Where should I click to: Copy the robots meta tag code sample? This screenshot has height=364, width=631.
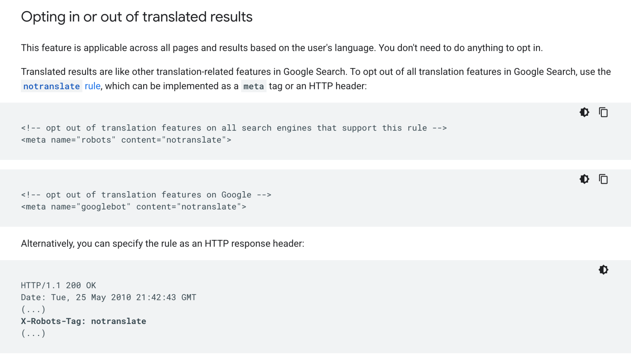coord(603,112)
